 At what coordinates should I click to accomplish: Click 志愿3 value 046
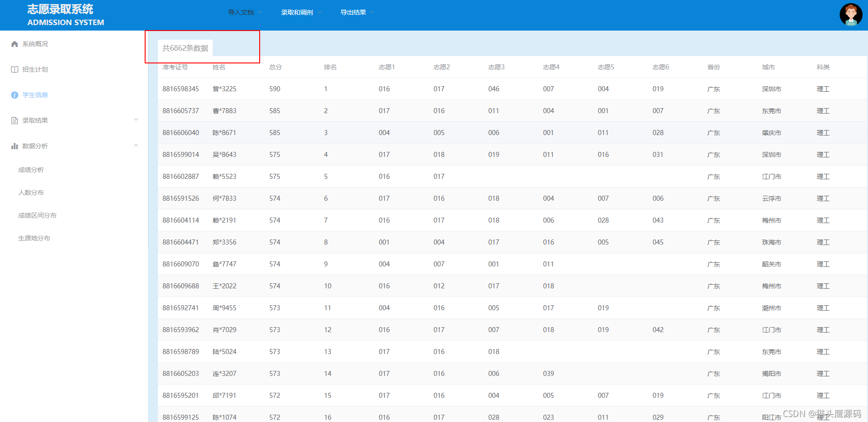tap(494, 89)
